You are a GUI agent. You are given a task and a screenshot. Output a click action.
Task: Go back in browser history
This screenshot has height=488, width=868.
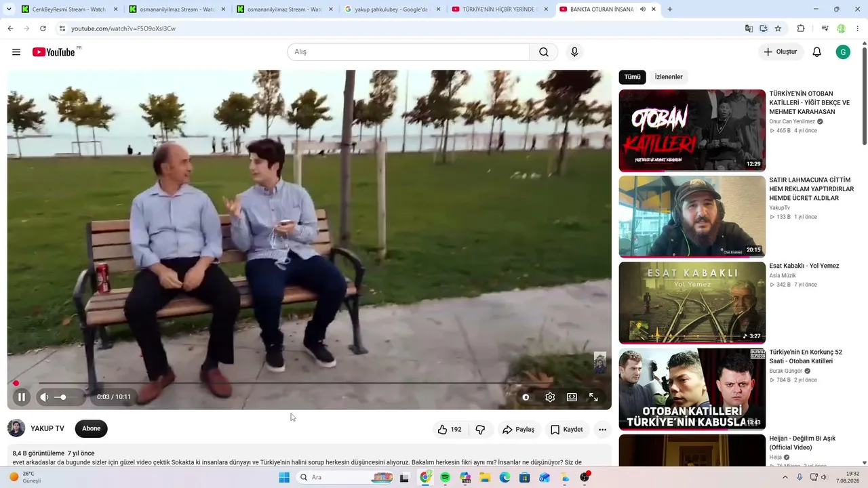(x=10, y=28)
